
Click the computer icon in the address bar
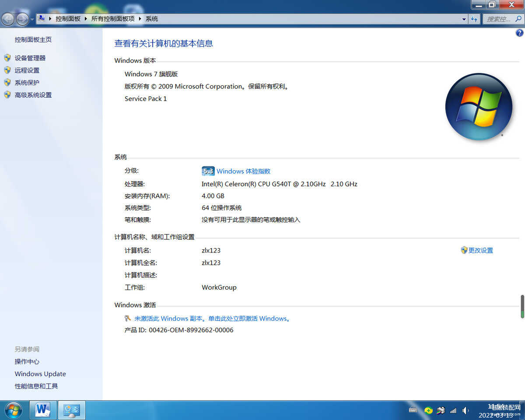(42, 18)
